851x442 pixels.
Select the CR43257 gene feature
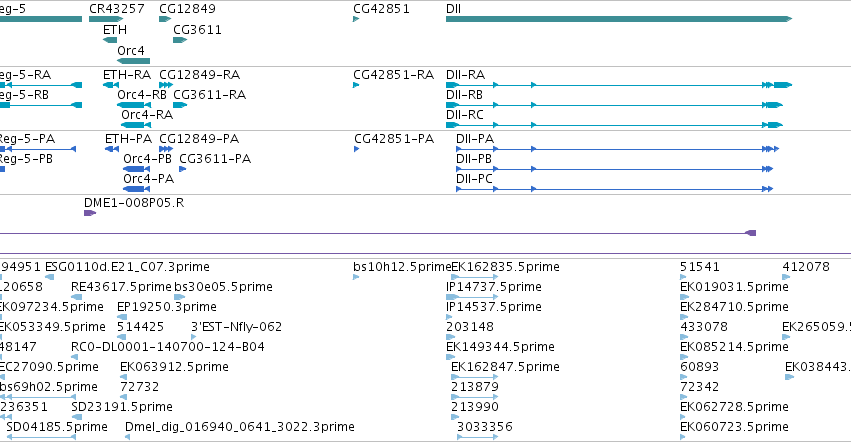pyautogui.click(x=106, y=19)
